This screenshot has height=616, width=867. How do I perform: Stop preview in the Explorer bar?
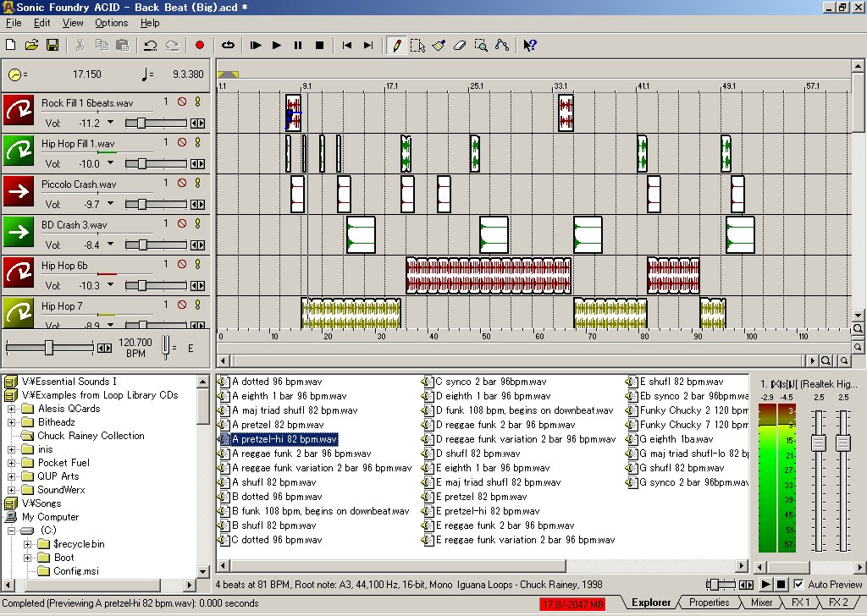[781, 584]
